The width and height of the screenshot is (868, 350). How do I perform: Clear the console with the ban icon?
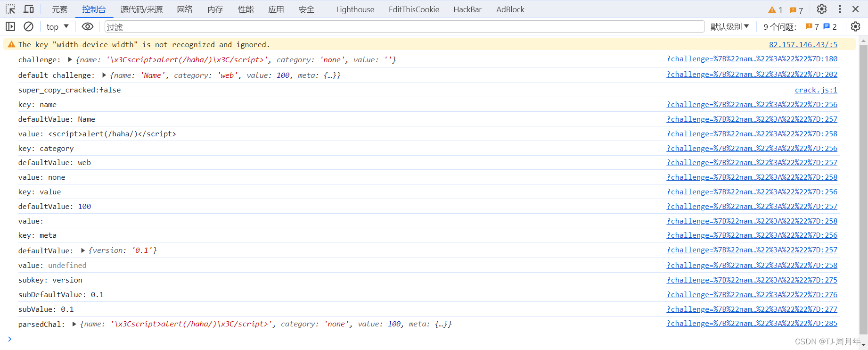coord(28,26)
